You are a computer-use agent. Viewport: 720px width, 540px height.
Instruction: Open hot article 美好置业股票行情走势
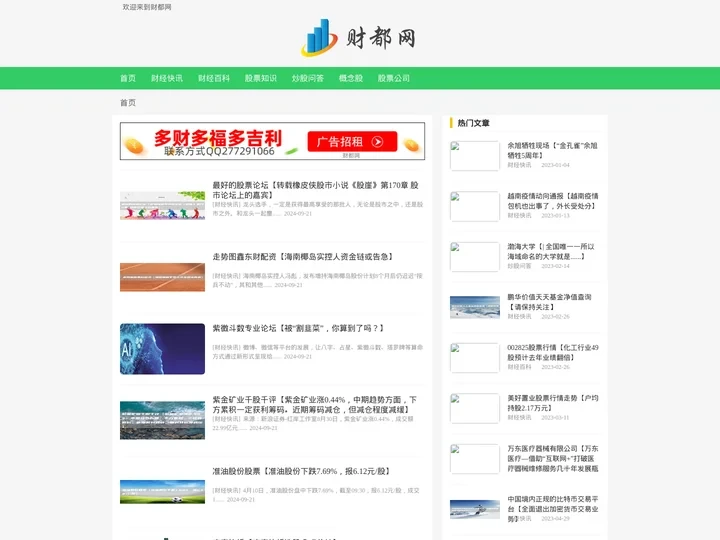[552, 403]
